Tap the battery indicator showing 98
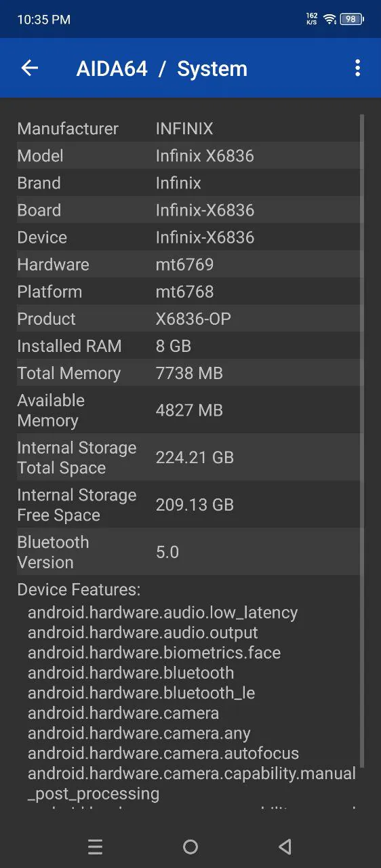The image size is (381, 868). coord(352,19)
